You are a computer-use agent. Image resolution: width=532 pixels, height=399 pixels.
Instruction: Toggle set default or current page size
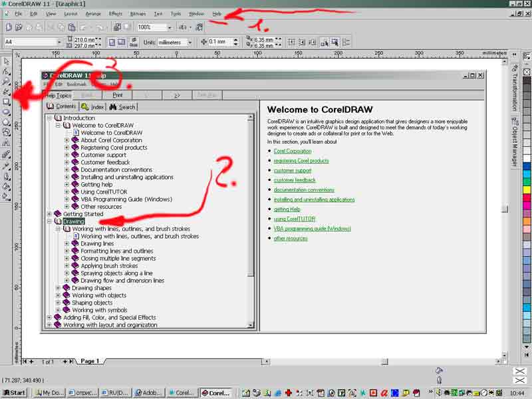point(134,43)
